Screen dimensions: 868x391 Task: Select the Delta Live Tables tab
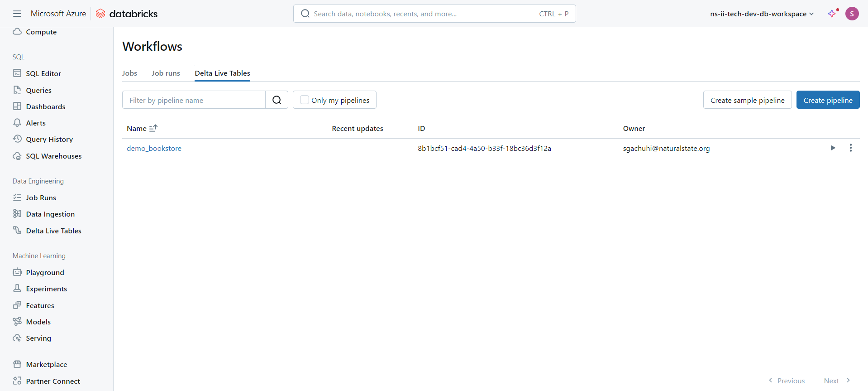click(x=222, y=73)
